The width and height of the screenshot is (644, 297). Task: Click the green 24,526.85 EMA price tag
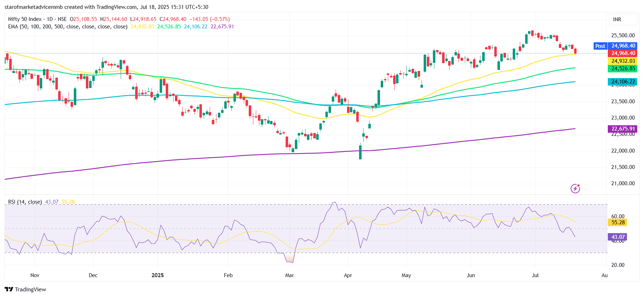pos(623,68)
